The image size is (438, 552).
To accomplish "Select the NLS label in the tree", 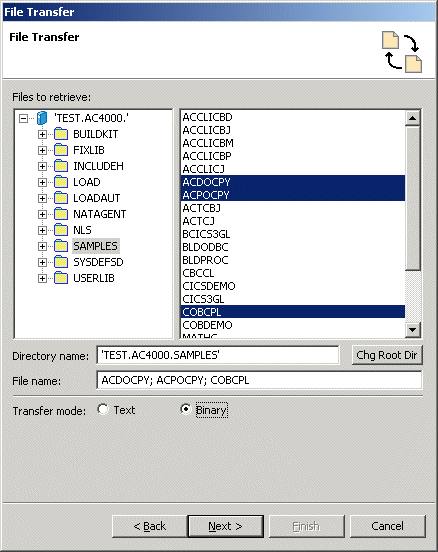I will 82,230.
